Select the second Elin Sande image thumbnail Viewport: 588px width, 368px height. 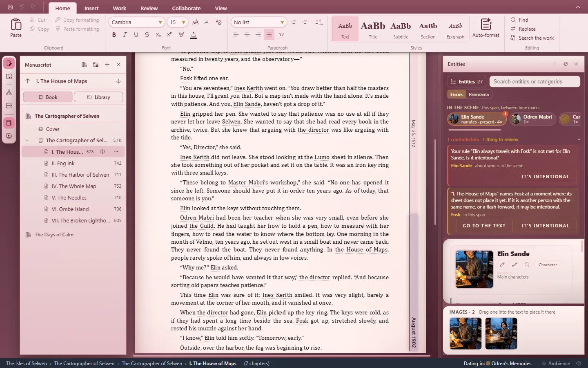click(501, 334)
